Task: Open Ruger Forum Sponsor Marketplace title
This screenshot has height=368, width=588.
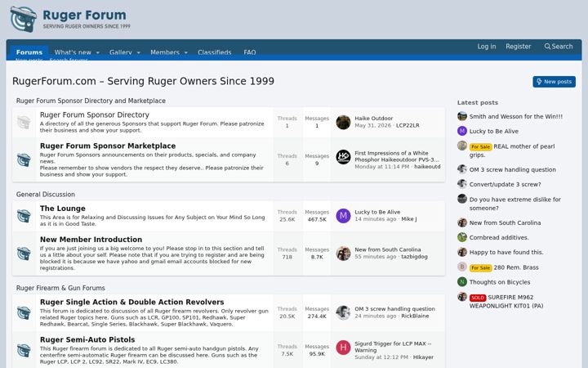Action: point(108,146)
